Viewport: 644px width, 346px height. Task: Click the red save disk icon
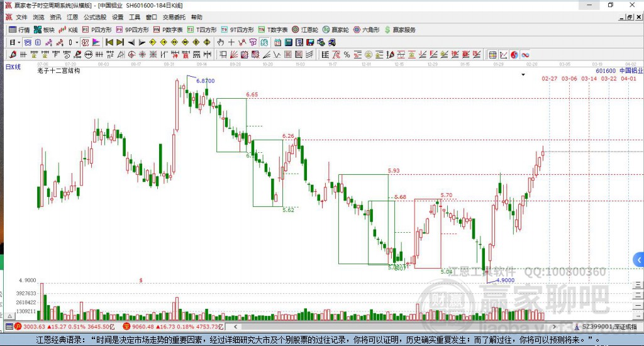pyautogui.click(x=310, y=42)
